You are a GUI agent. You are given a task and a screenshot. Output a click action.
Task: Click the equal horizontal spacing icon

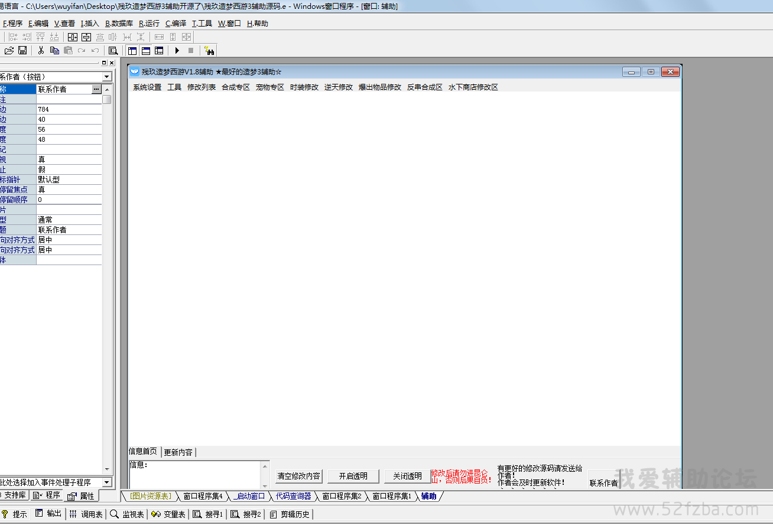[126, 37]
